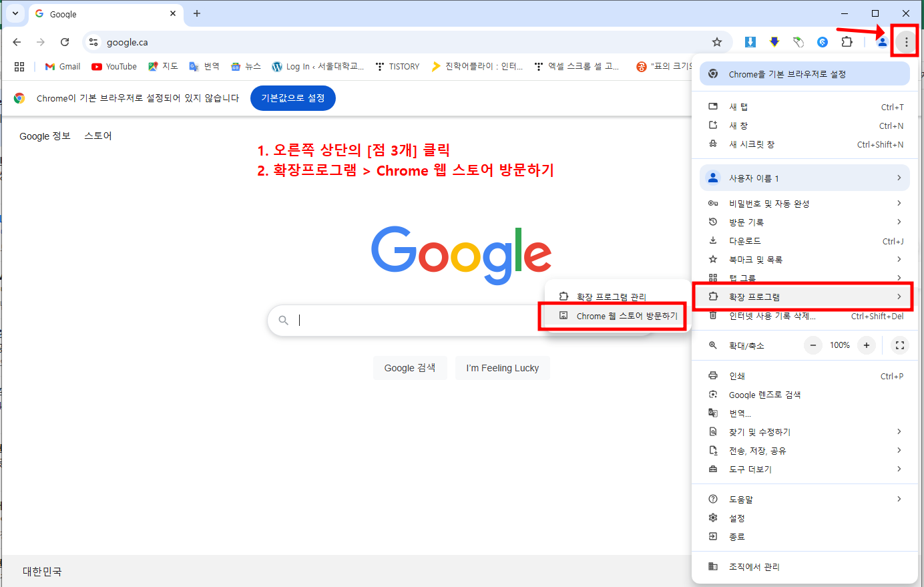Expand 탭 그룹 submenu

pyautogui.click(x=804, y=277)
